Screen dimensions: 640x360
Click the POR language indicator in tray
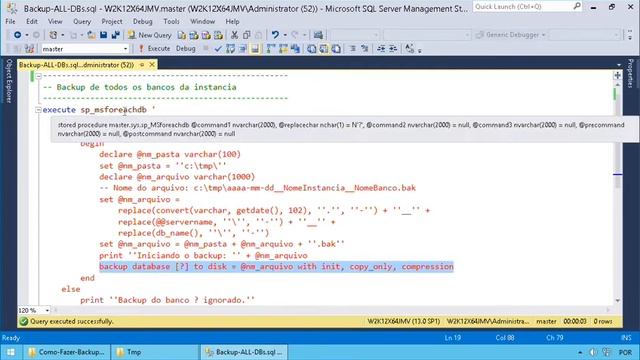coord(625,352)
